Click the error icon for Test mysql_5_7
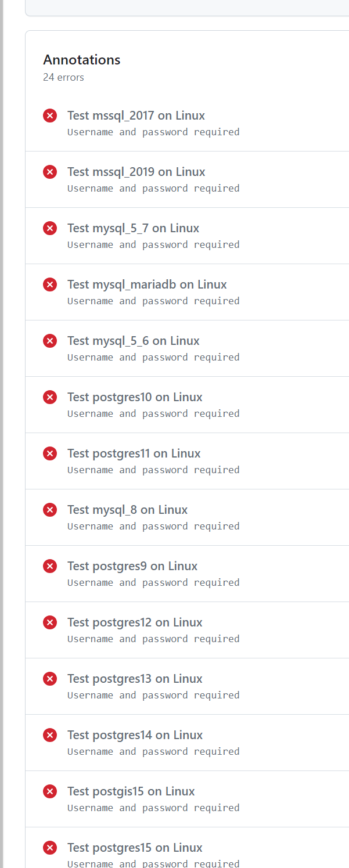Screen dimensions: 349x868 pos(50,228)
